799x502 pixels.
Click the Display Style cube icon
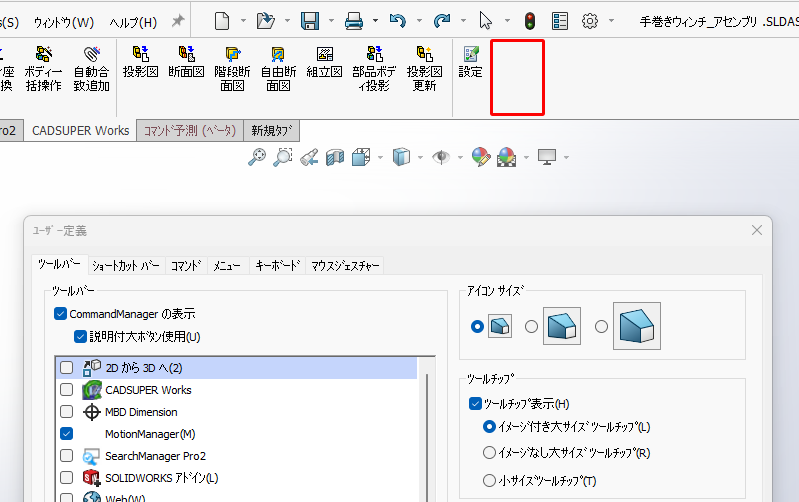point(401,157)
